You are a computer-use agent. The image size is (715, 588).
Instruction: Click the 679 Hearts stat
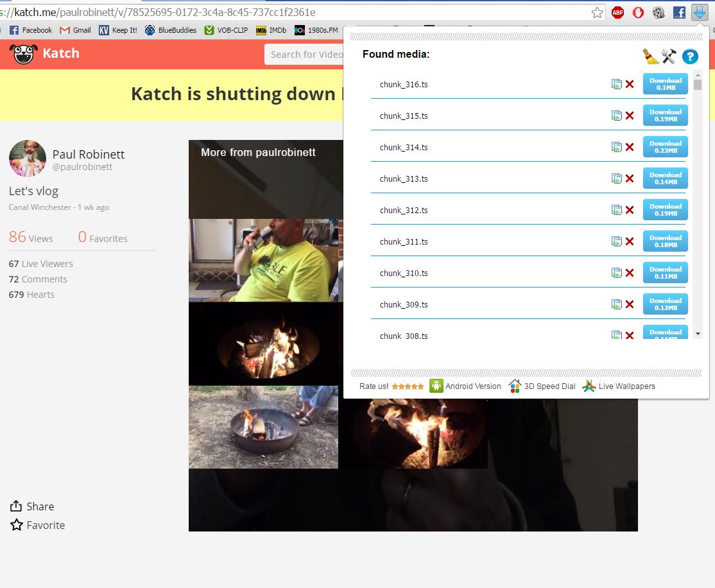(x=31, y=295)
